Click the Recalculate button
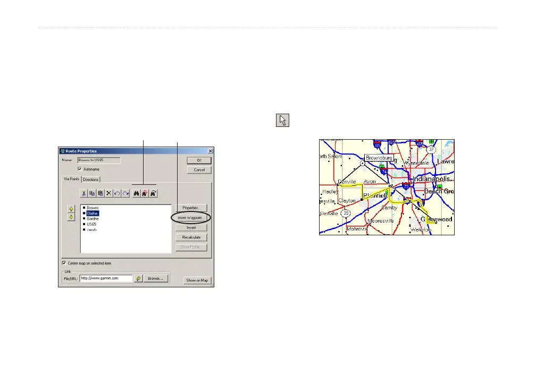 (x=191, y=237)
